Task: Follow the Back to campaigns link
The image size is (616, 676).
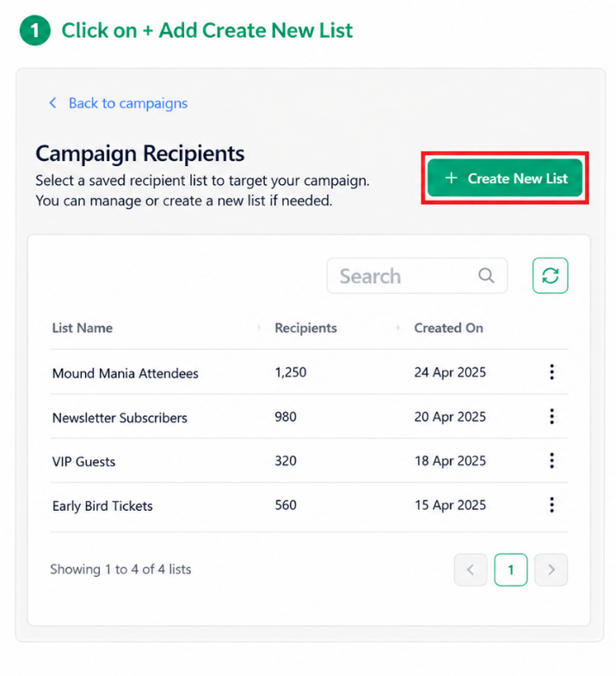Action: [x=128, y=103]
